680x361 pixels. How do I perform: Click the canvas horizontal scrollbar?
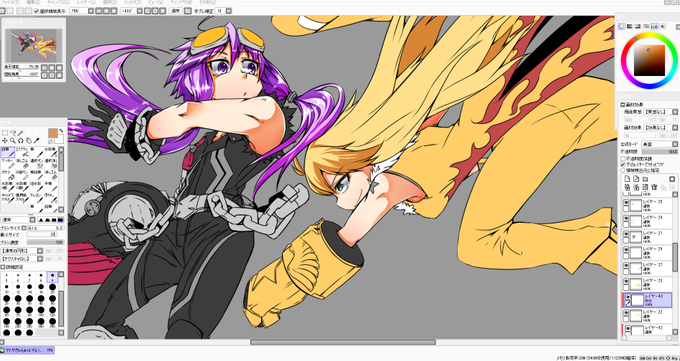[343, 342]
